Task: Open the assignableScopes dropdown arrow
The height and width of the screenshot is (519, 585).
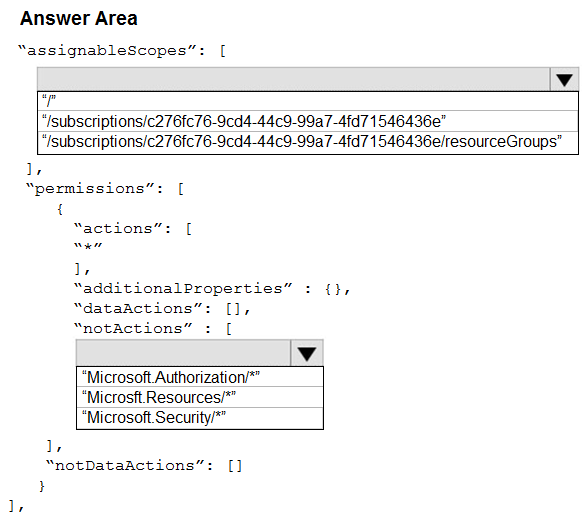Action: tap(564, 79)
